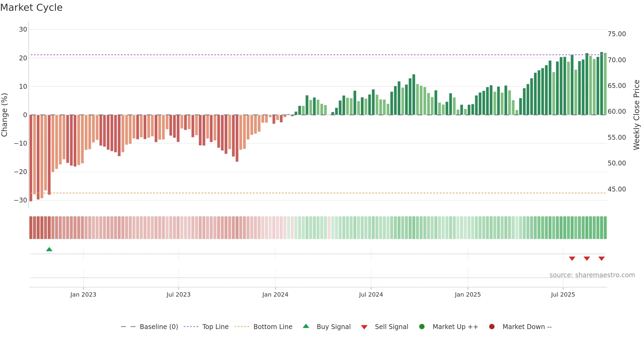
Task: Click the Jul 2024 x-axis label
Action: point(371,294)
